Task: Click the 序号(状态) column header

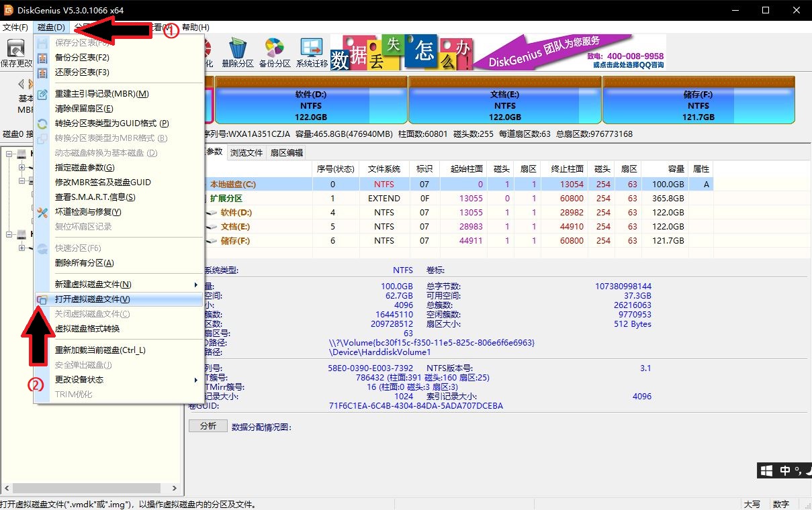Action: point(335,169)
